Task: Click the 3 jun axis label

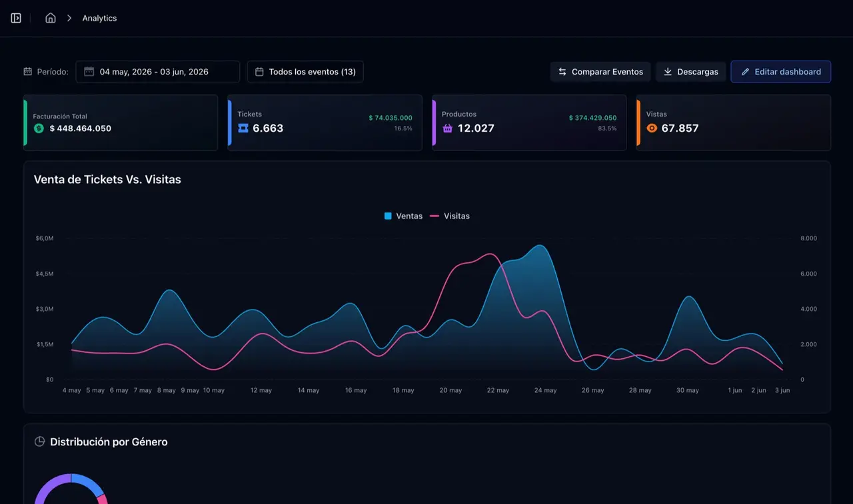Action: 782,390
